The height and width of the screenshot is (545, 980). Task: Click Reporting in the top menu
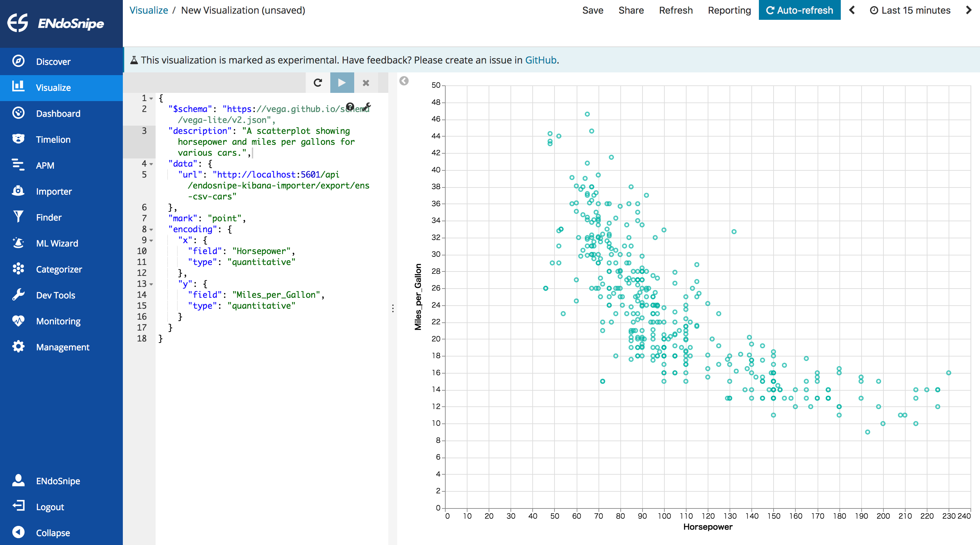point(729,10)
